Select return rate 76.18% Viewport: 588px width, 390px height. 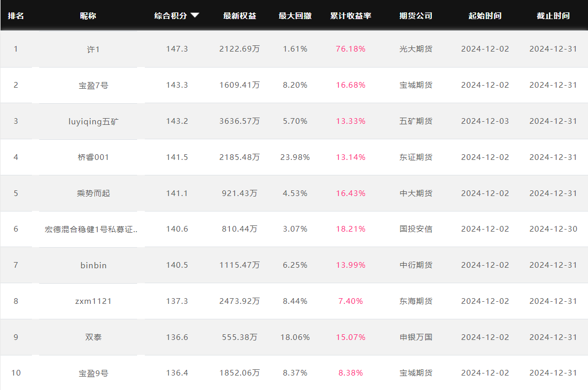click(350, 49)
